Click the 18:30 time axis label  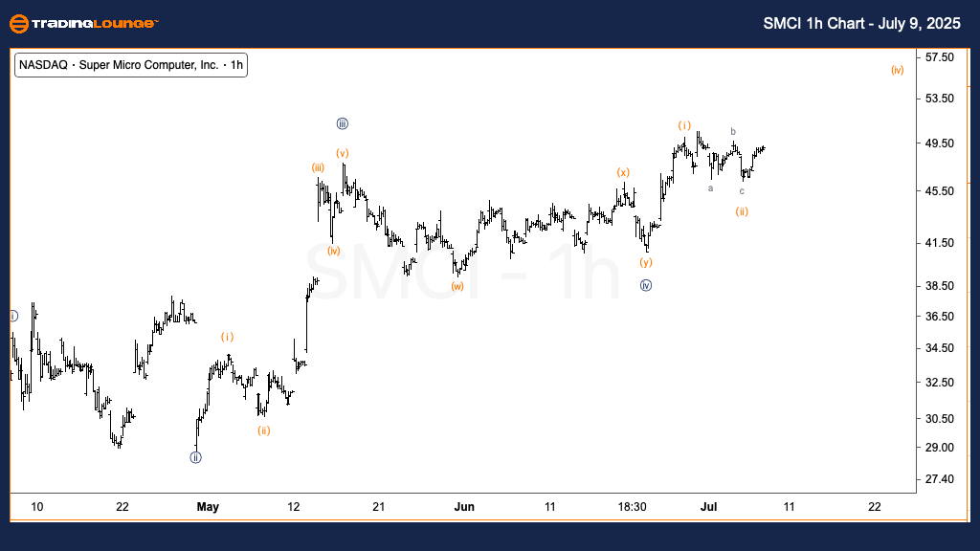pyautogui.click(x=633, y=507)
